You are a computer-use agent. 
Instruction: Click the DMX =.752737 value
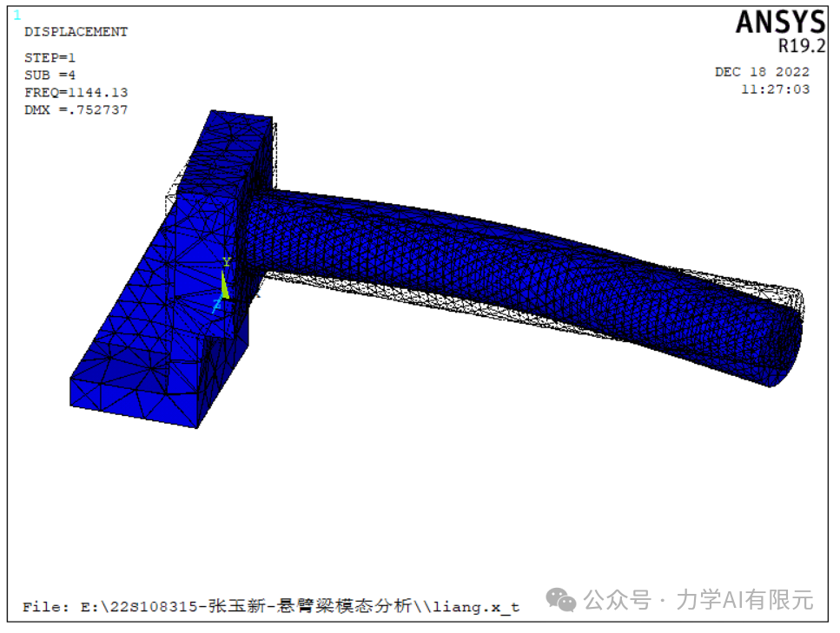[x=76, y=109]
